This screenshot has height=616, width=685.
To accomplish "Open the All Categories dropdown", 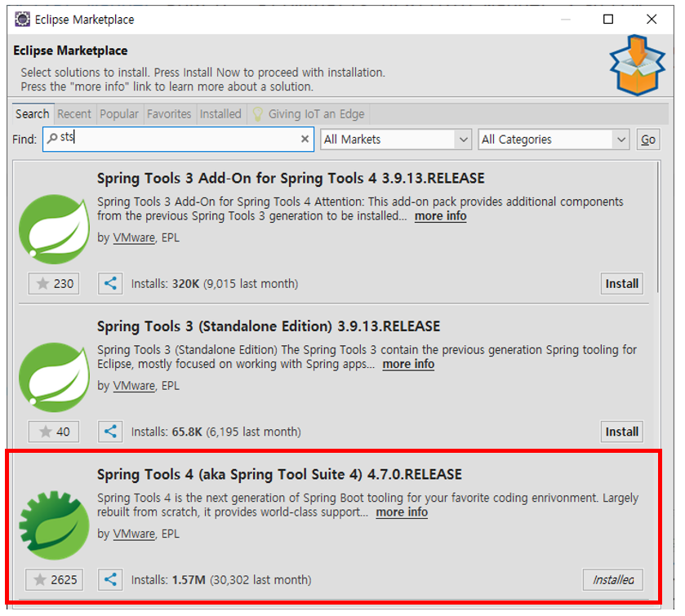I will (x=554, y=140).
